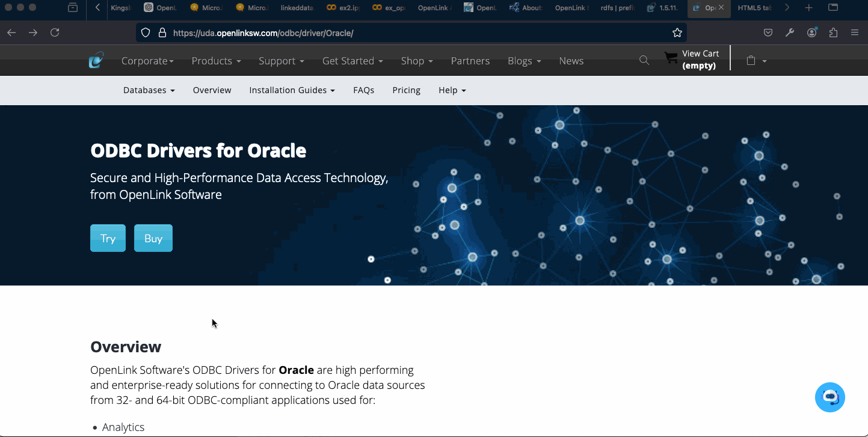Click the Buy button
This screenshot has width=868, height=437.
coord(153,238)
